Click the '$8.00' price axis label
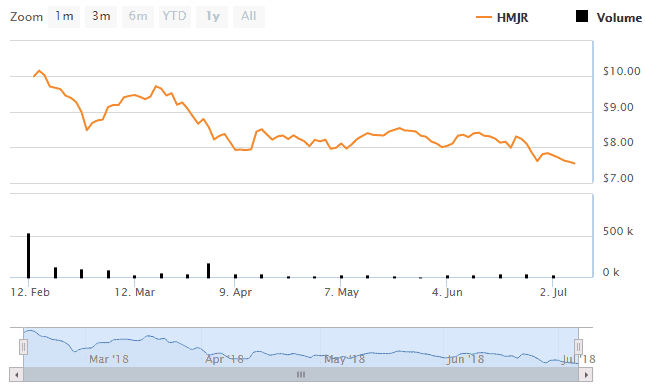The height and width of the screenshot is (387, 645). point(618,142)
